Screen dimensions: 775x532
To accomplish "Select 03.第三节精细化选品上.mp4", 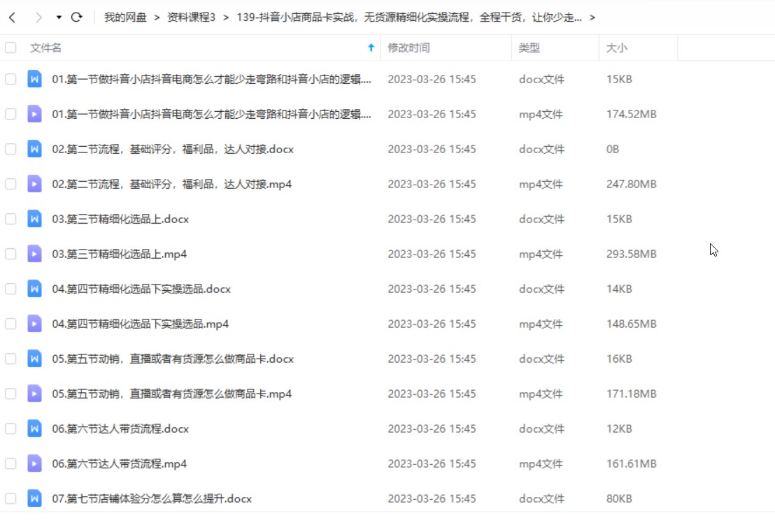I will click(x=120, y=254).
